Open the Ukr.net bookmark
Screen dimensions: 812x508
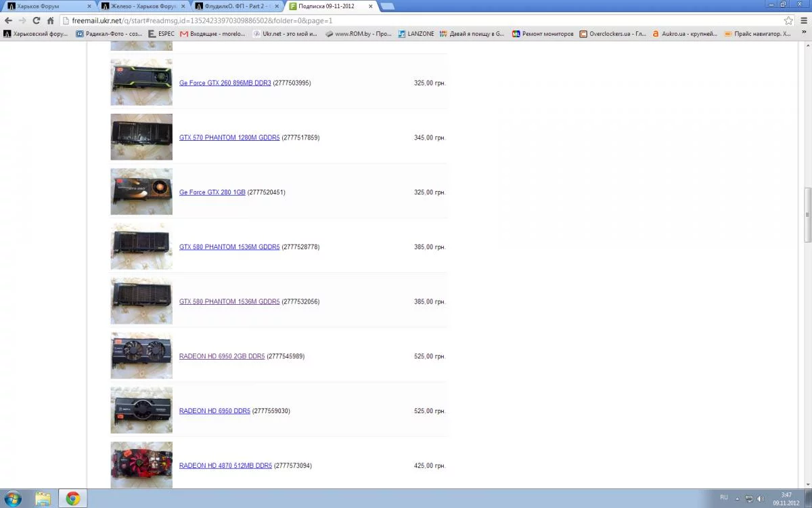coord(285,33)
